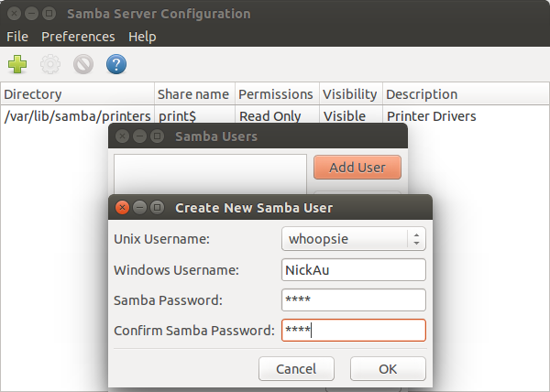Viewport: 550px width, 392px height.
Task: Click the Windows Username field containing NickAu
Action: point(354,270)
